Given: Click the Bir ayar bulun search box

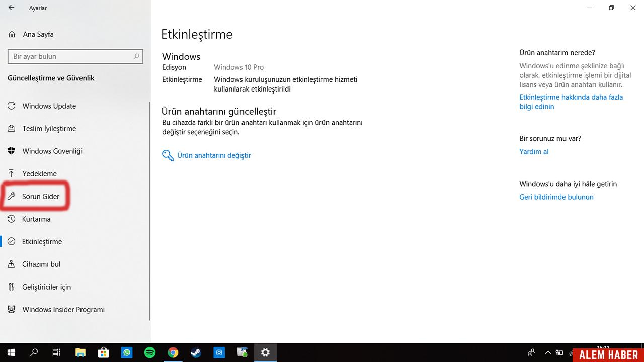Looking at the screenshot, I should point(75,56).
